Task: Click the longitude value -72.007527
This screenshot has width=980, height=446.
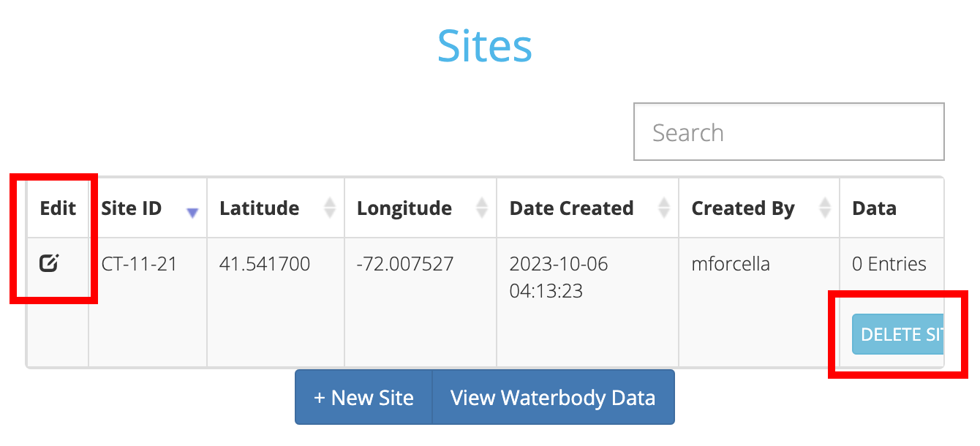Action: [405, 264]
